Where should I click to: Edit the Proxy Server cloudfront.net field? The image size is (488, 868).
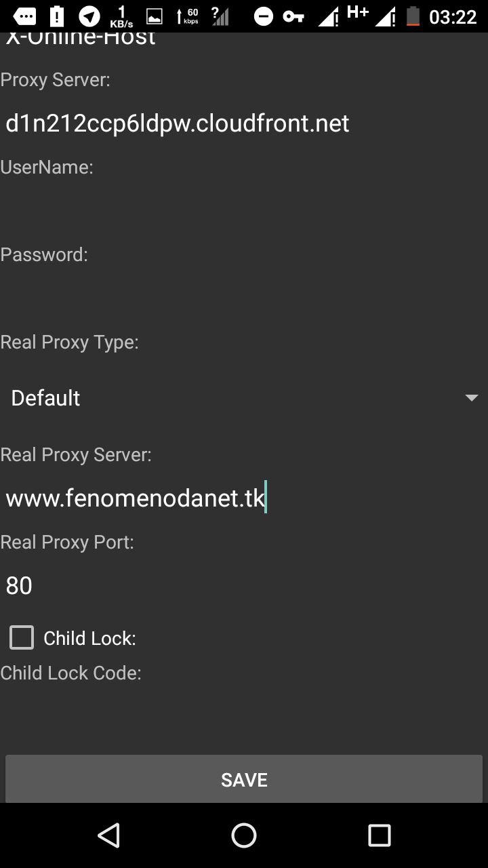coord(244,123)
